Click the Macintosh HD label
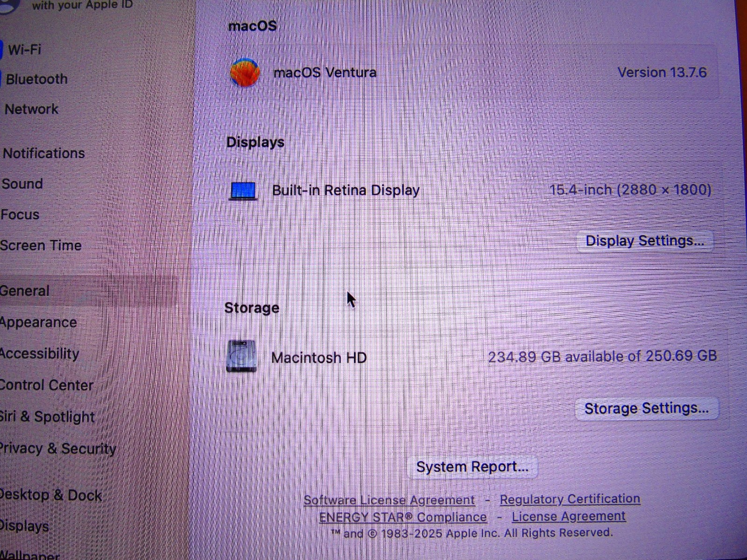The image size is (747, 560). pyautogui.click(x=319, y=358)
